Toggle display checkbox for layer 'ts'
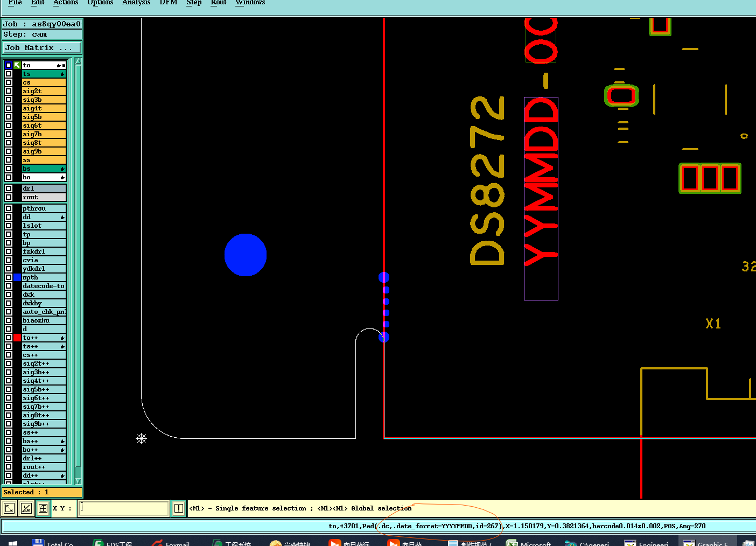Screen dimensions: 756x546 click(9, 74)
